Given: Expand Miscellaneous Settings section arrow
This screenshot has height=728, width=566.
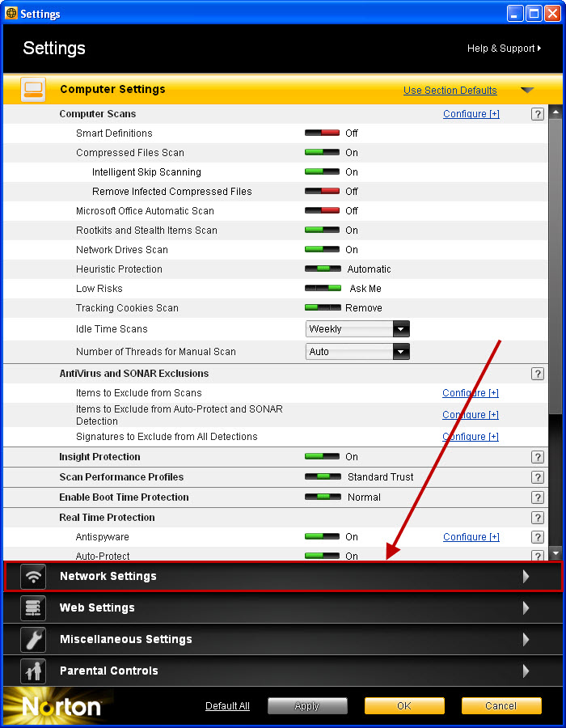Looking at the screenshot, I should 526,639.
